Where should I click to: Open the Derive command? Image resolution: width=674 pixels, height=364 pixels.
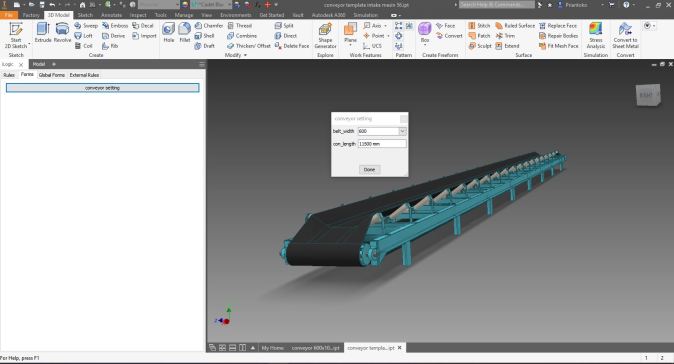point(113,36)
